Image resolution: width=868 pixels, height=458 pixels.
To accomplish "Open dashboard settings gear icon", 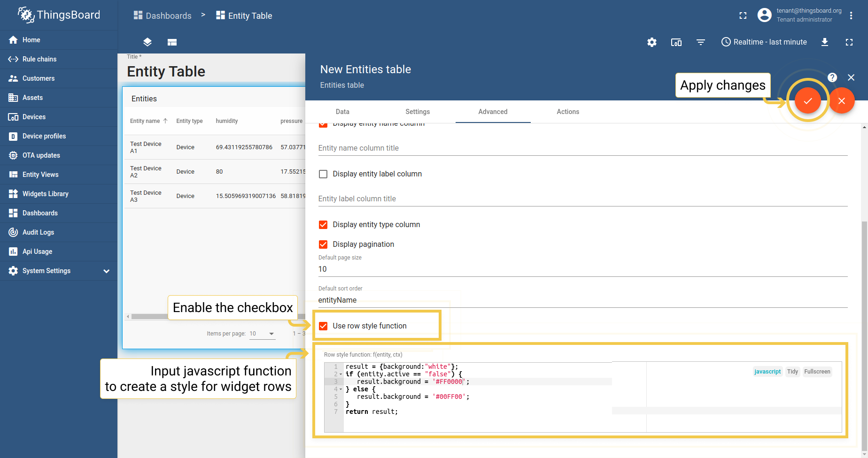I will point(651,42).
